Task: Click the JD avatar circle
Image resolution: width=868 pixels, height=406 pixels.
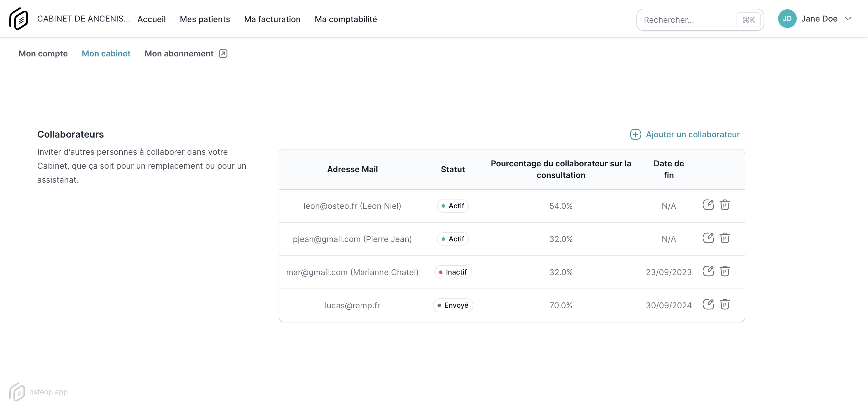Action: coord(787,19)
